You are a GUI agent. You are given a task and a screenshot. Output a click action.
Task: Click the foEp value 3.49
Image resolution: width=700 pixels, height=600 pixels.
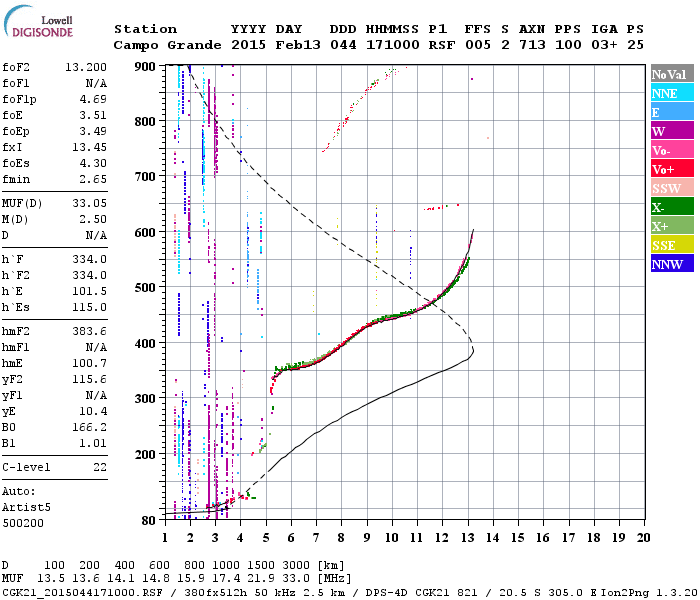[93, 131]
